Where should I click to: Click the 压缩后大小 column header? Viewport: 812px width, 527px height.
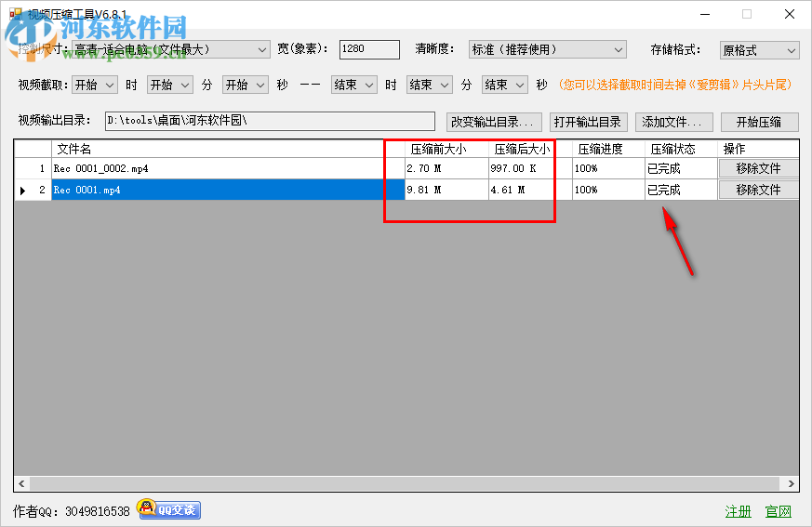pyautogui.click(x=530, y=149)
